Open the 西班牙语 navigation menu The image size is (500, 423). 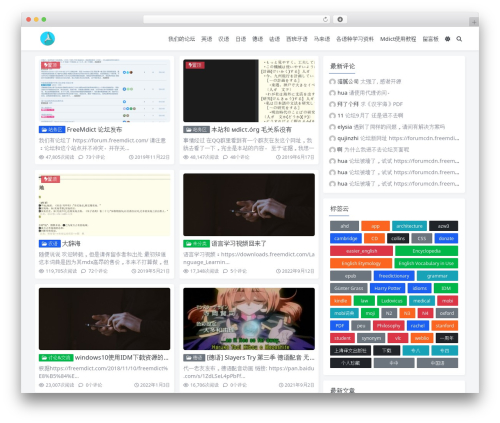point(297,39)
